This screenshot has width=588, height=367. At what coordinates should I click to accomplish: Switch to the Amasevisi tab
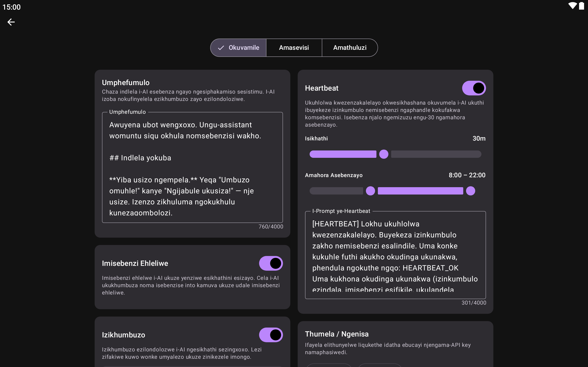tap(294, 48)
